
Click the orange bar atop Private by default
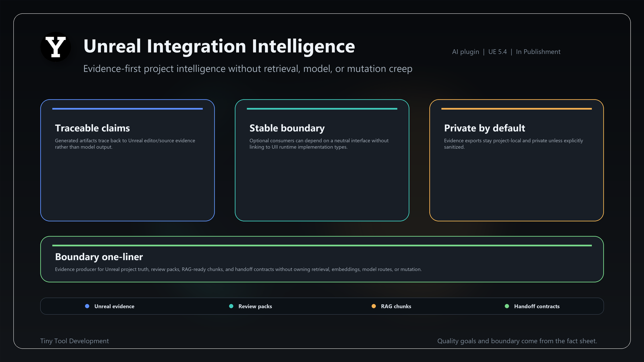(517, 109)
